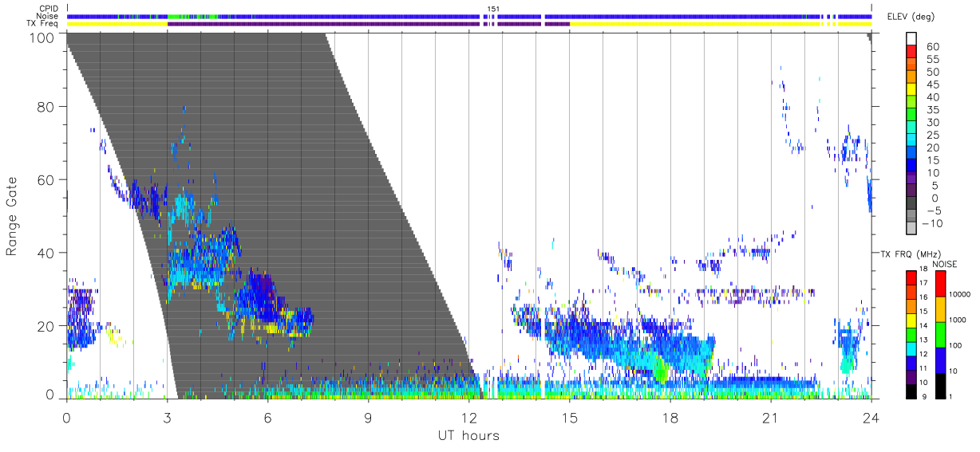
Task: Click the '151' CPID value label
Action: 493,9
